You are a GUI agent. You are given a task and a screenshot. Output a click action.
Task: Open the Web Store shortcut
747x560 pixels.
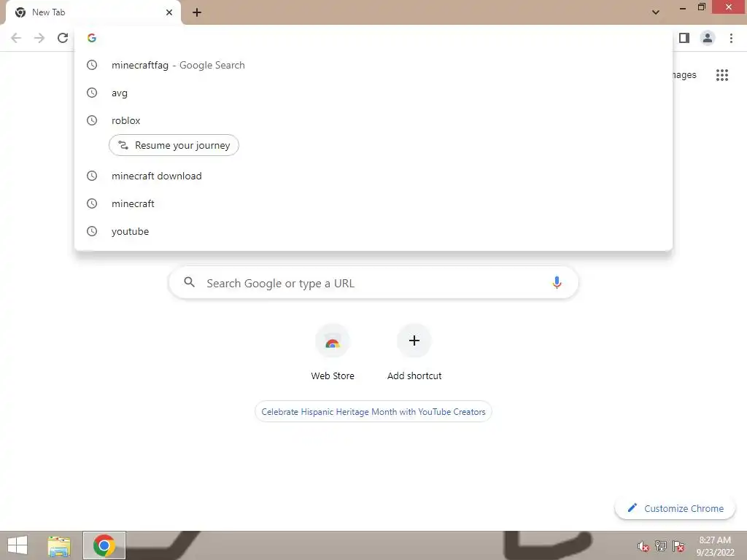[x=333, y=352]
